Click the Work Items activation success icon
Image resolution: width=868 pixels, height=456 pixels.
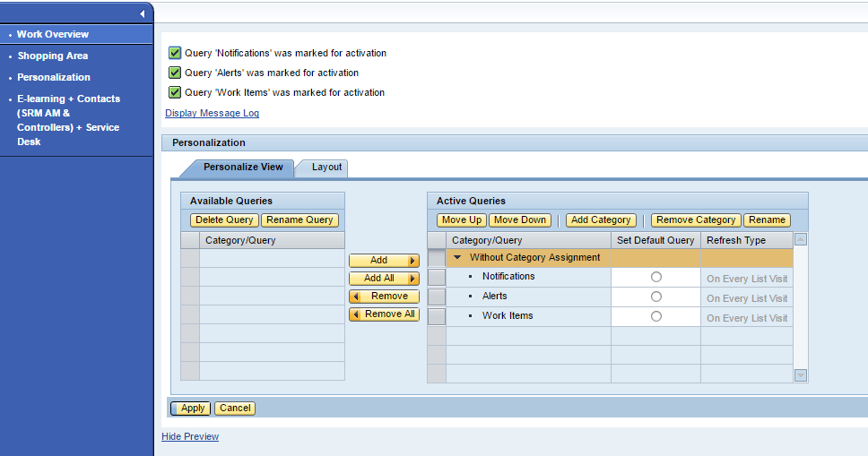(175, 92)
